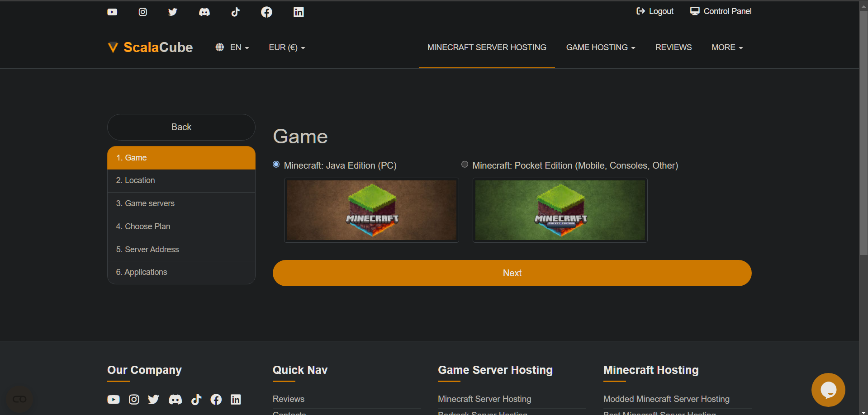Click the Back button
Image resolution: width=868 pixels, height=415 pixels.
click(181, 127)
